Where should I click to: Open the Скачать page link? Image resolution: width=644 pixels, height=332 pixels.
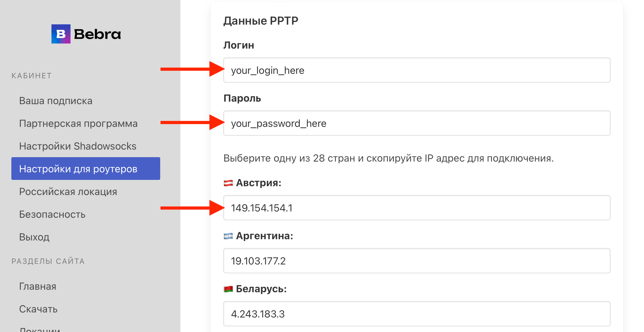coord(38,309)
